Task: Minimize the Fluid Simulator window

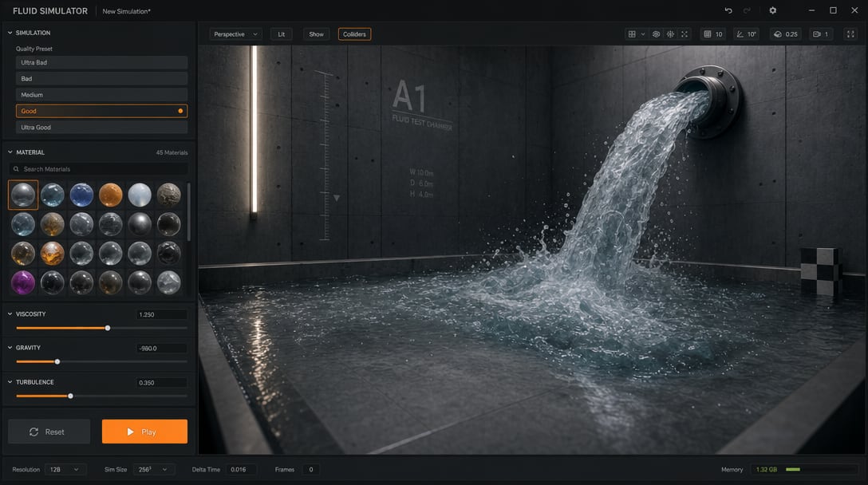Action: click(811, 10)
